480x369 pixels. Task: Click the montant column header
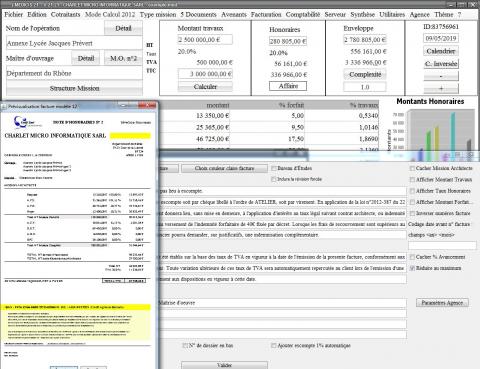click(218, 105)
